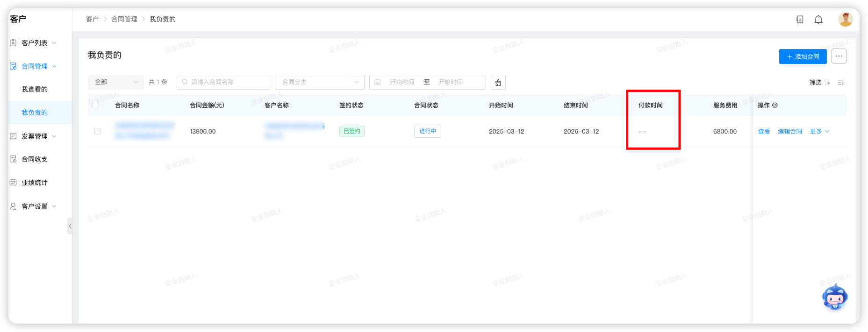Click the 服务费用 column header
Screen dimensions: 868x332
click(725, 105)
